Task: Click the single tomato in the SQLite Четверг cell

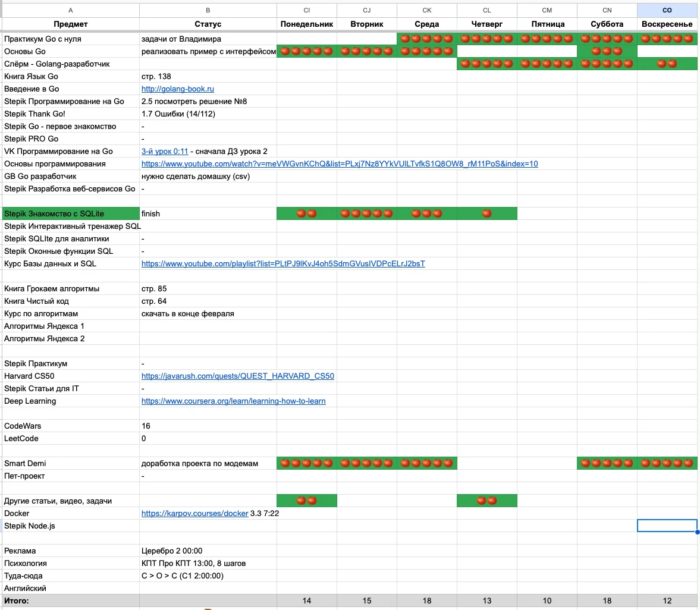Action: pos(486,213)
